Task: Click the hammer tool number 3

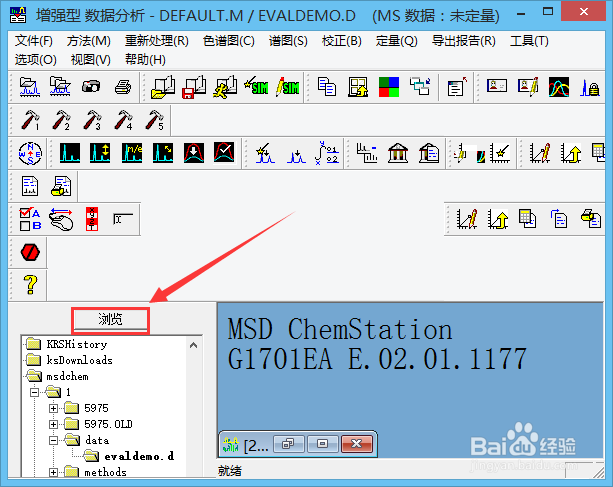Action: (92, 120)
